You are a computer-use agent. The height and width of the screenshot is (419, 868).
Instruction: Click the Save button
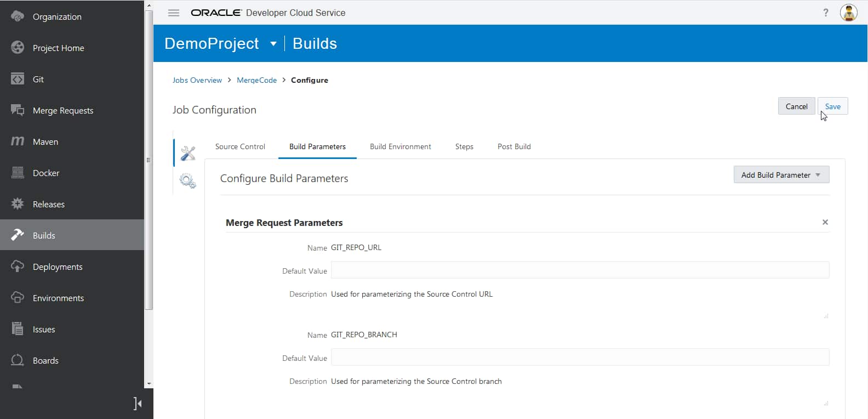tap(833, 106)
